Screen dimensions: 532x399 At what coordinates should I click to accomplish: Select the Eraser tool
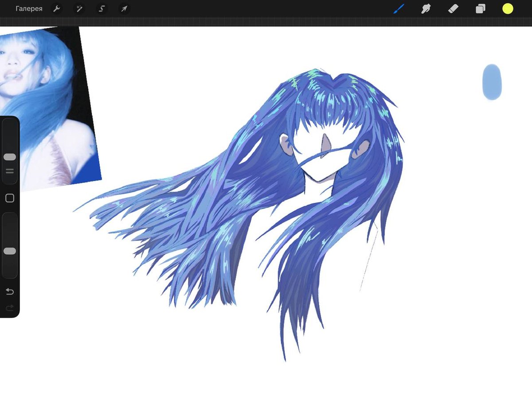[453, 8]
